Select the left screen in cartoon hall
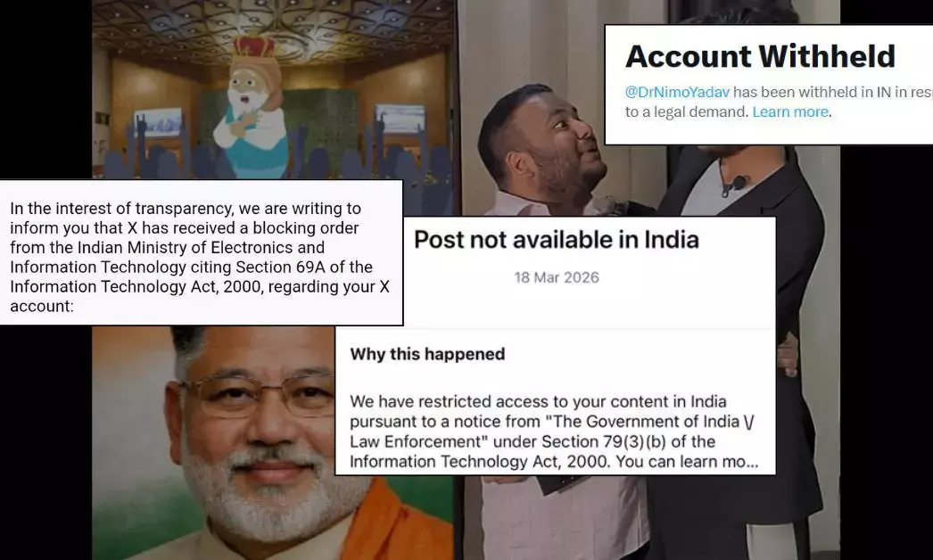This screenshot has width=933, height=560. point(158,123)
